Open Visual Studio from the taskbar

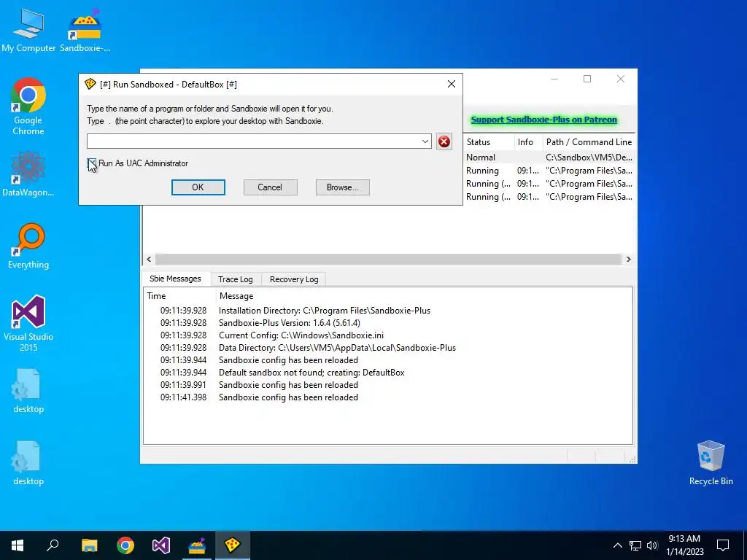tap(161, 545)
